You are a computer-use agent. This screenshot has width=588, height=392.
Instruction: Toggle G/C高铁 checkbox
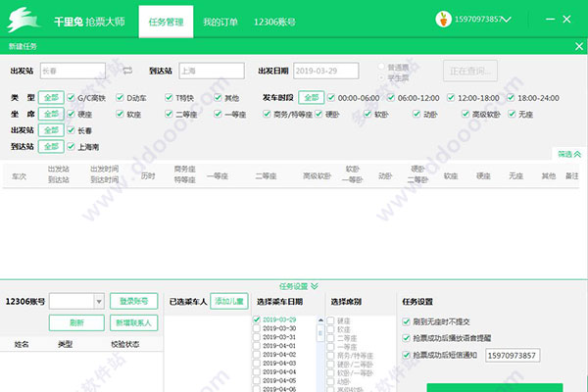coord(71,98)
